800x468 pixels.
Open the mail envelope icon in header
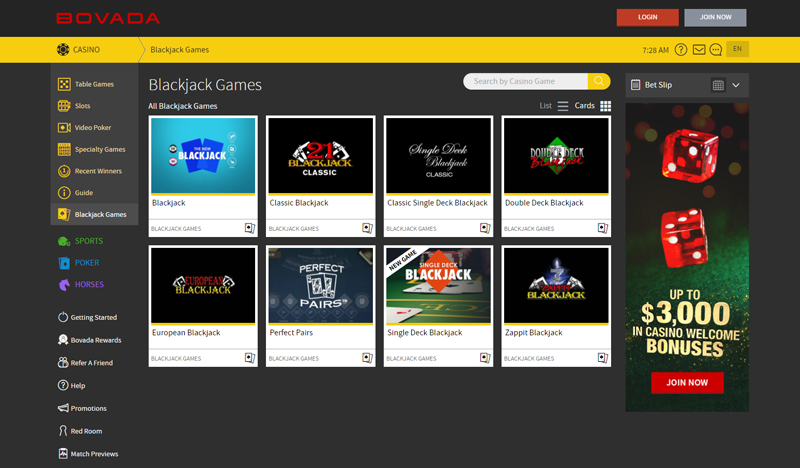coord(699,50)
